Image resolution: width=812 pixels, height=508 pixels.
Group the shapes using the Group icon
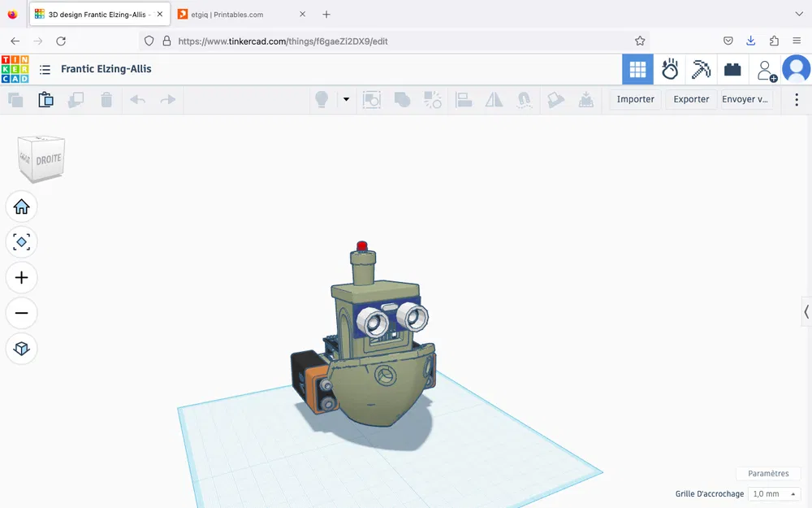(403, 98)
